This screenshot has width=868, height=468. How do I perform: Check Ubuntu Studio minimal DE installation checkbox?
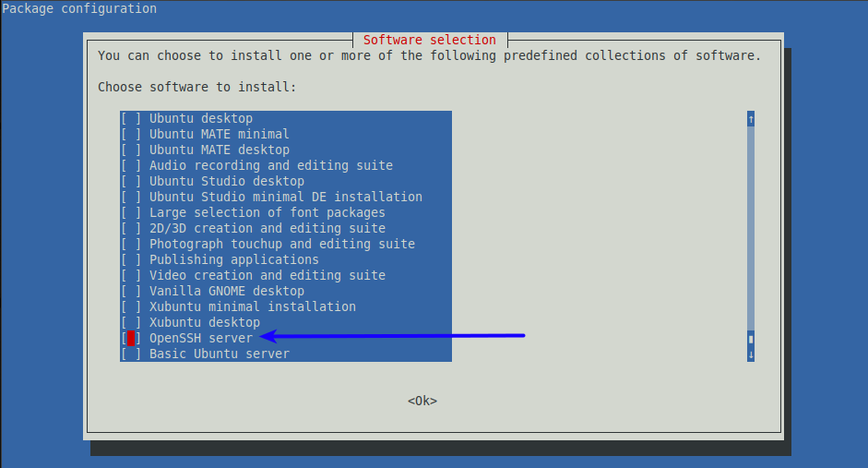coord(131,197)
